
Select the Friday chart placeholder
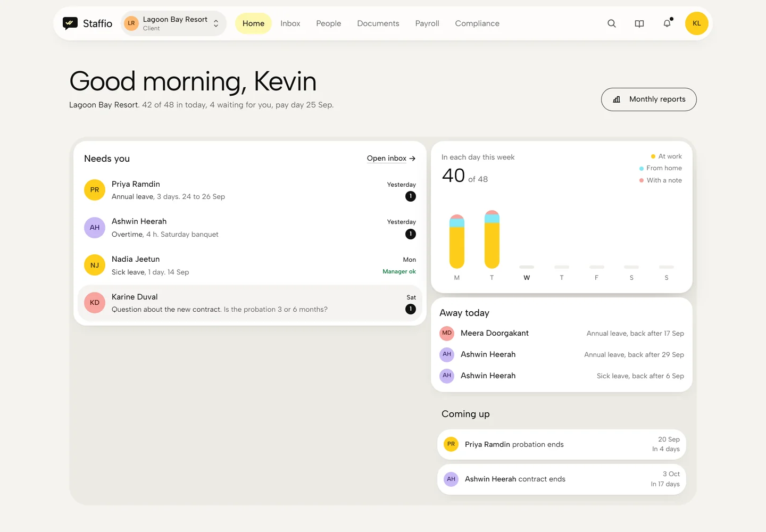click(597, 267)
